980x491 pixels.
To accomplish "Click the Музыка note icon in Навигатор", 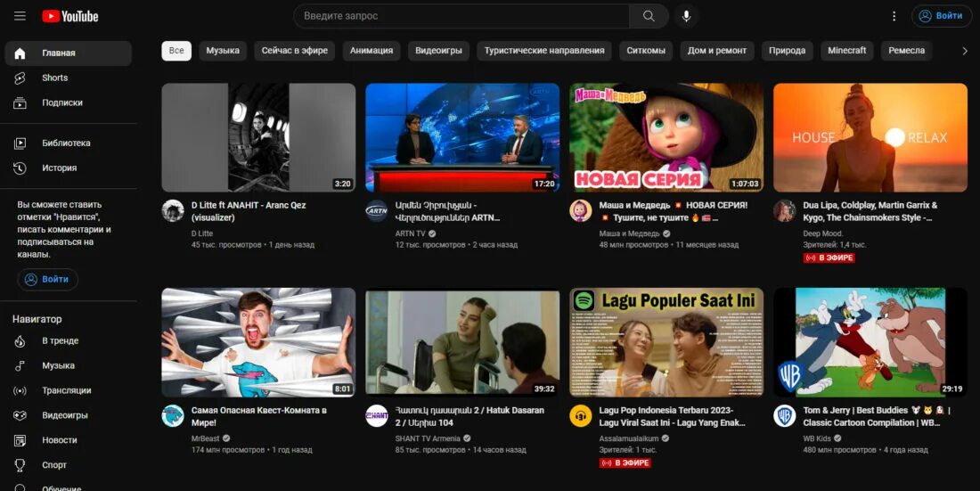I will 20,366.
